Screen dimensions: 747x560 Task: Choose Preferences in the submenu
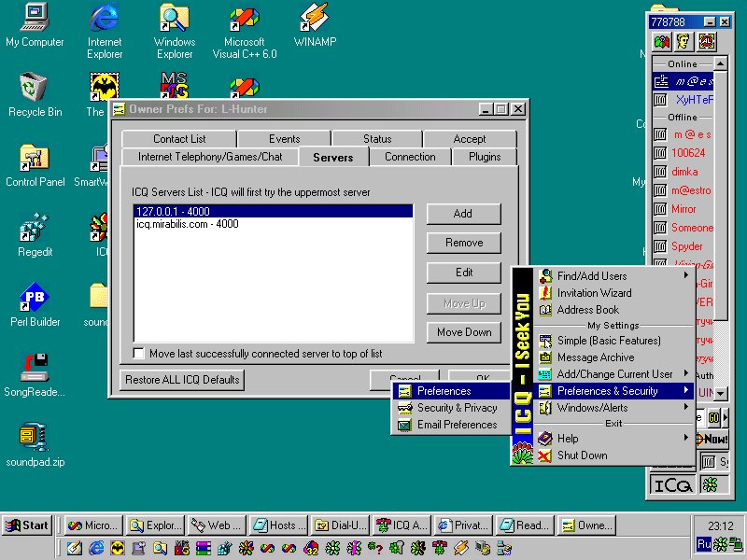451,391
